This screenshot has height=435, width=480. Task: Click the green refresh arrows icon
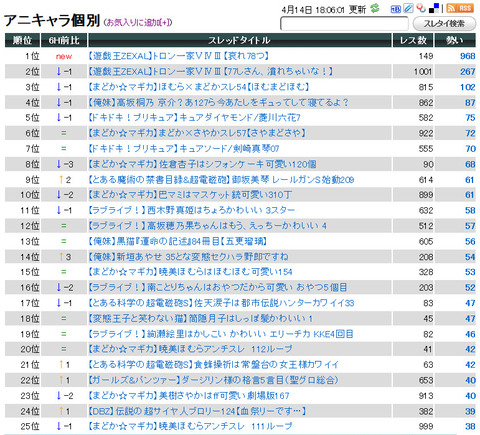tap(375, 8)
